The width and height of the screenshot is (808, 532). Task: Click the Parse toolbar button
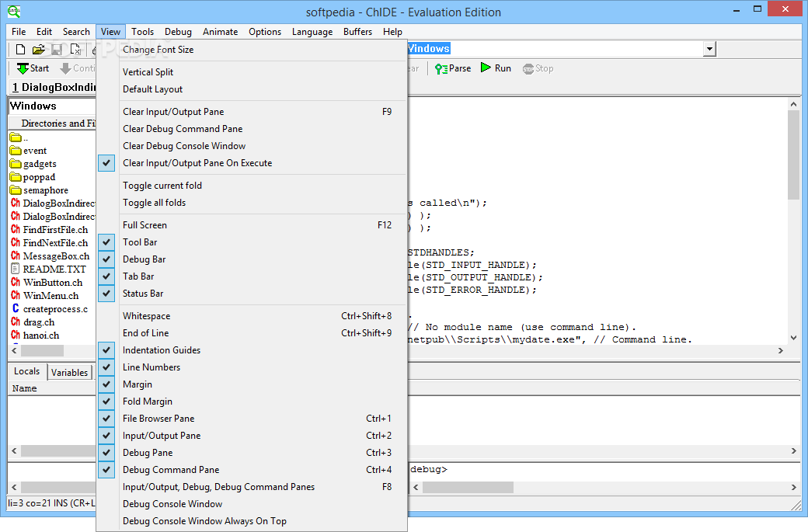pos(453,68)
